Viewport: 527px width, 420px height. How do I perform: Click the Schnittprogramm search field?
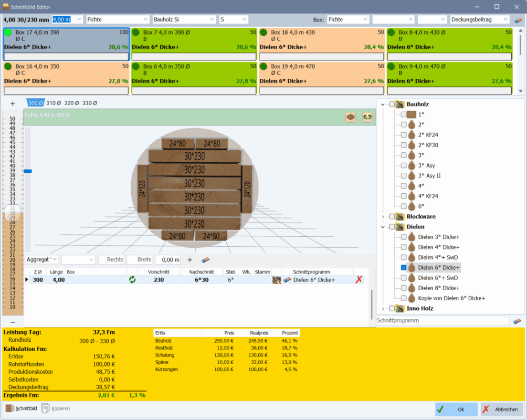pos(443,321)
